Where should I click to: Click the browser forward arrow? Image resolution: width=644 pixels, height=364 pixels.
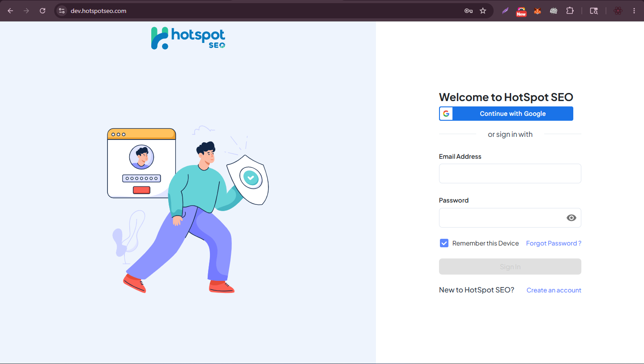26,11
